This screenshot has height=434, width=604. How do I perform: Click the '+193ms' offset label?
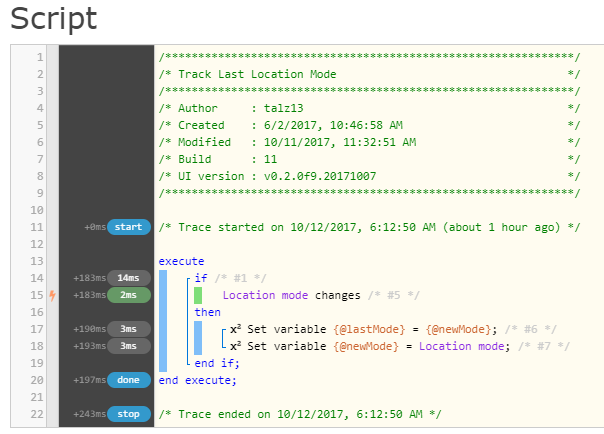click(x=90, y=346)
